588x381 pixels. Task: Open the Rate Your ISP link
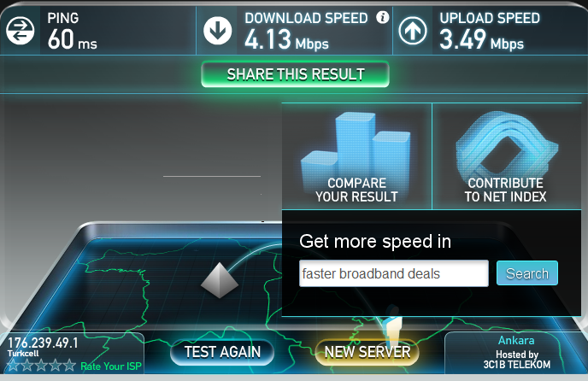(x=111, y=366)
